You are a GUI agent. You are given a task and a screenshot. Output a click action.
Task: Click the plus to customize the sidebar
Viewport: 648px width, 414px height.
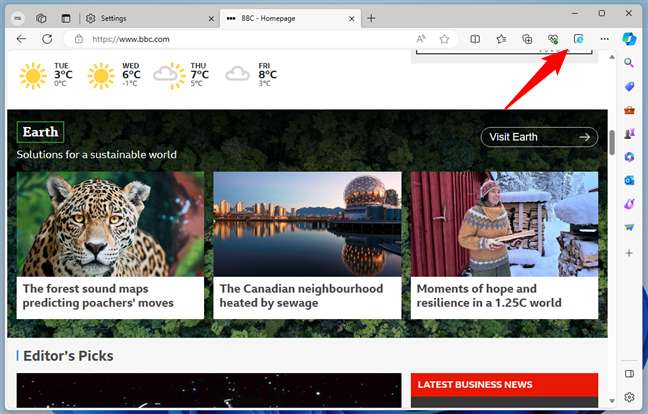(628, 253)
